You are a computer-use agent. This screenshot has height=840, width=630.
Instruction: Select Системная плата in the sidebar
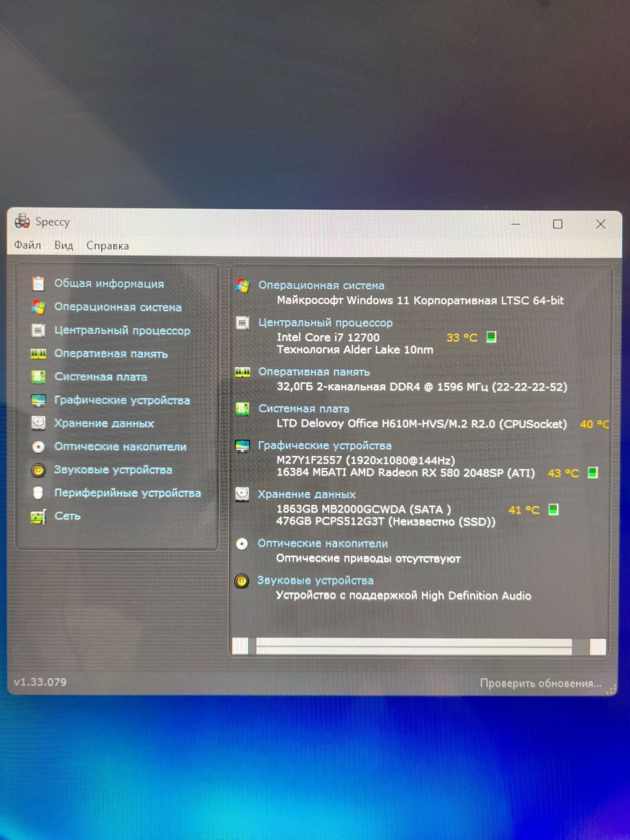(x=101, y=377)
